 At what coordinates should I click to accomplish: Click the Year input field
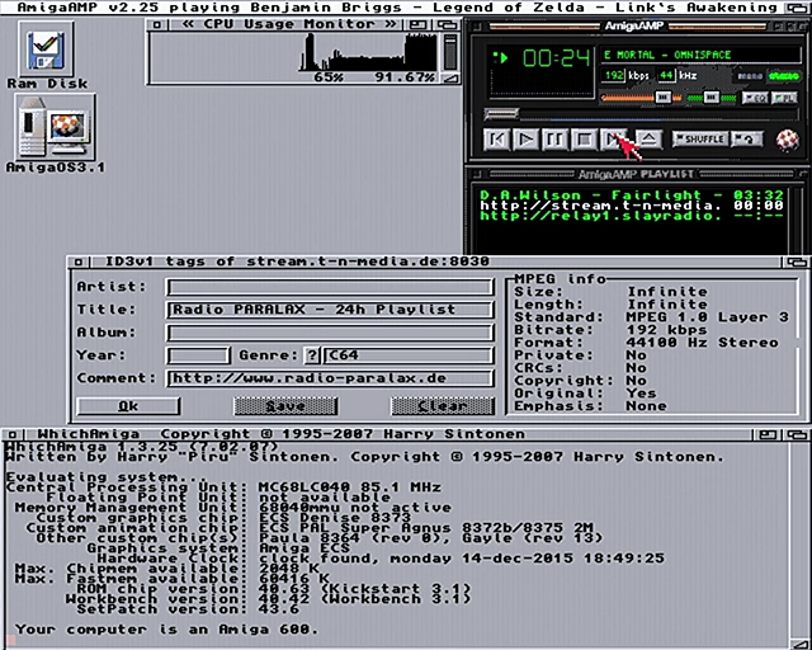pos(198,355)
